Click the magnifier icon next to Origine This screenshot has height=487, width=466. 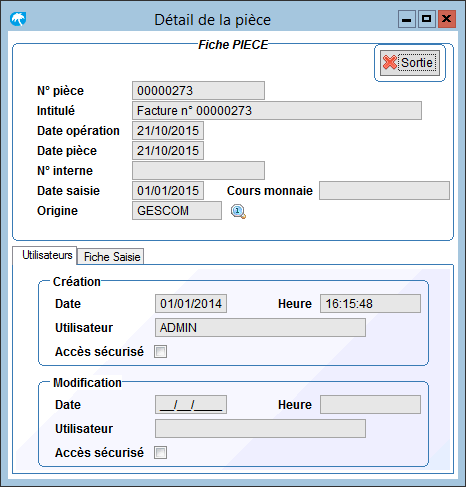(x=238, y=211)
